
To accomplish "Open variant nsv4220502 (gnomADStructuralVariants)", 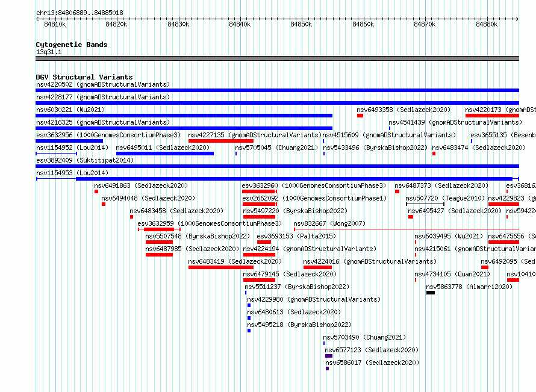I will pyautogui.click(x=103, y=84).
